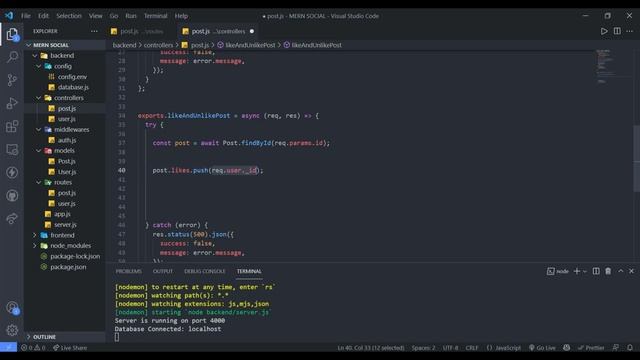Image resolution: width=640 pixels, height=360 pixels.
Task: Run the code with the play icon
Action: (x=604, y=31)
